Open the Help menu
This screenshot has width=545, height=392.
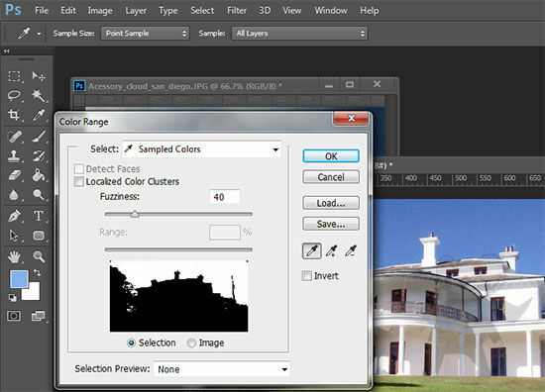[370, 11]
